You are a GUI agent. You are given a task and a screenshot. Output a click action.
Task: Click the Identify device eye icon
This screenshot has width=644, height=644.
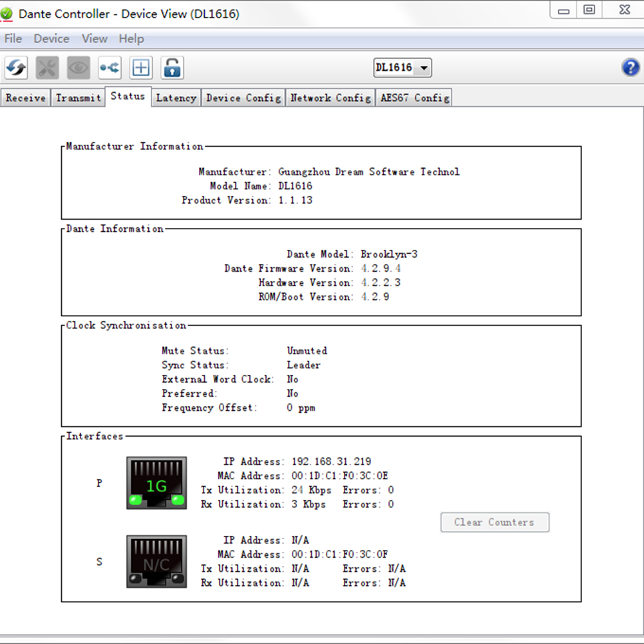click(79, 68)
